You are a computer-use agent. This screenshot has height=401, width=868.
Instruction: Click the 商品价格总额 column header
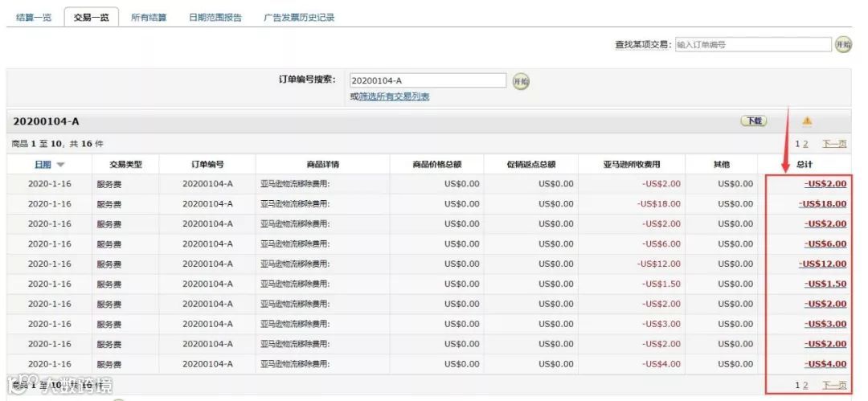pyautogui.click(x=437, y=165)
